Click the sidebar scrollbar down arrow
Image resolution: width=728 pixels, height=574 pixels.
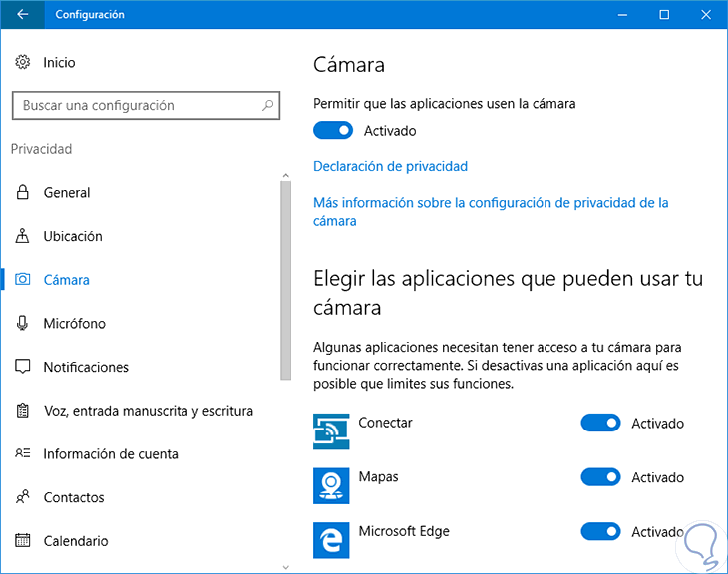point(286,563)
